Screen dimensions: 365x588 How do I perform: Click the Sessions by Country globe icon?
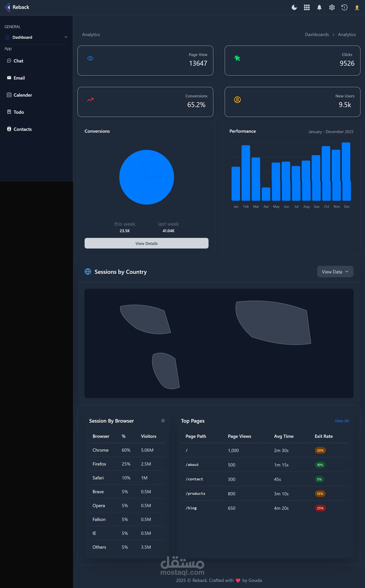click(88, 272)
